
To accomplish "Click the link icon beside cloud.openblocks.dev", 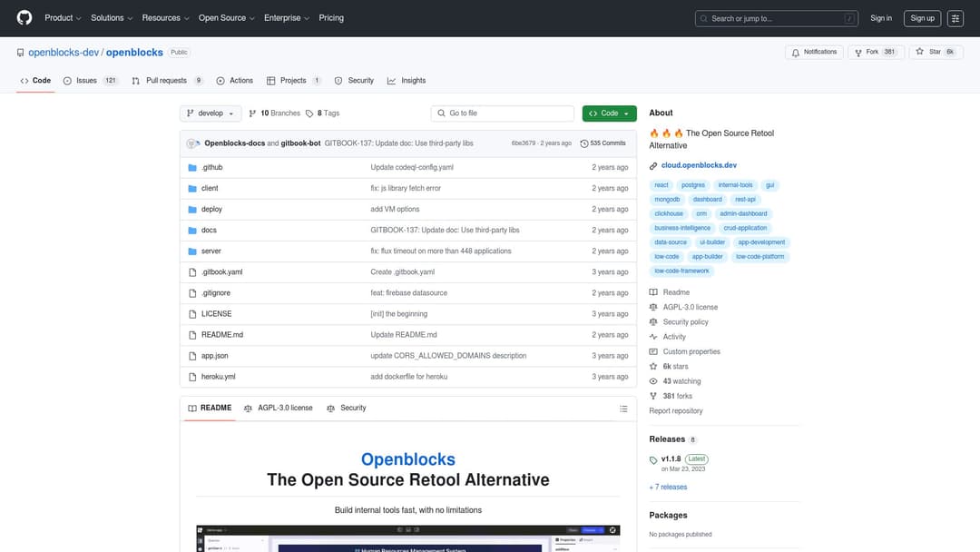I will point(653,165).
